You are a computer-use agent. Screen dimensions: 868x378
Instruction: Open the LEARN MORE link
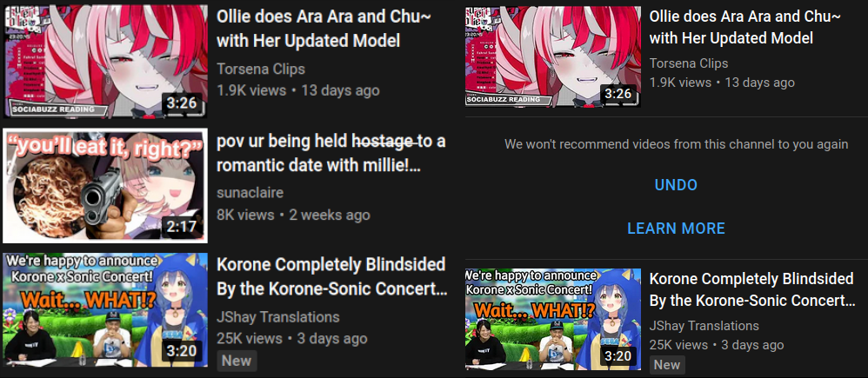click(676, 228)
